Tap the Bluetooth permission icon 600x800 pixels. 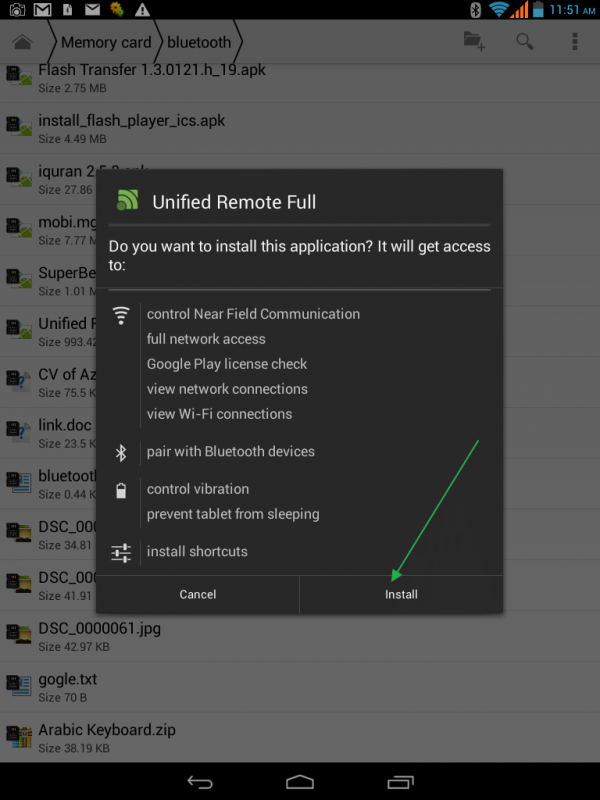tap(121, 452)
